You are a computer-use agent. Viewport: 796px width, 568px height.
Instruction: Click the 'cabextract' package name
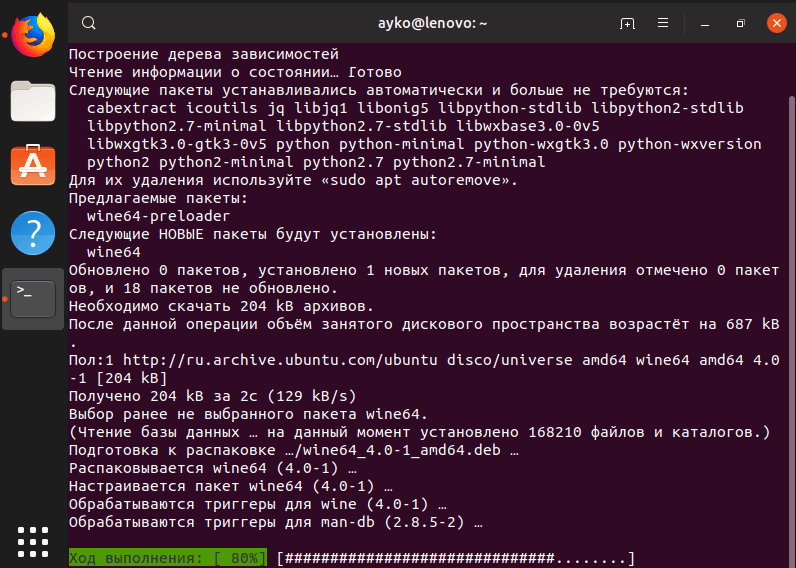click(x=131, y=108)
